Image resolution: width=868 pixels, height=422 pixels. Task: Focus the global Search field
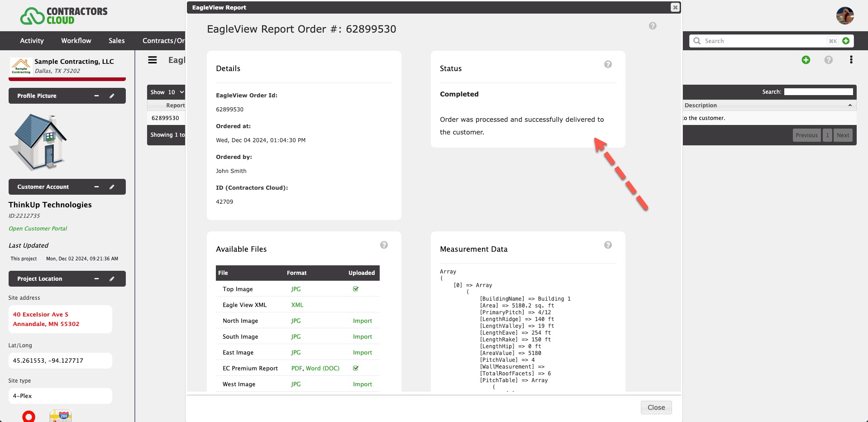(765, 41)
